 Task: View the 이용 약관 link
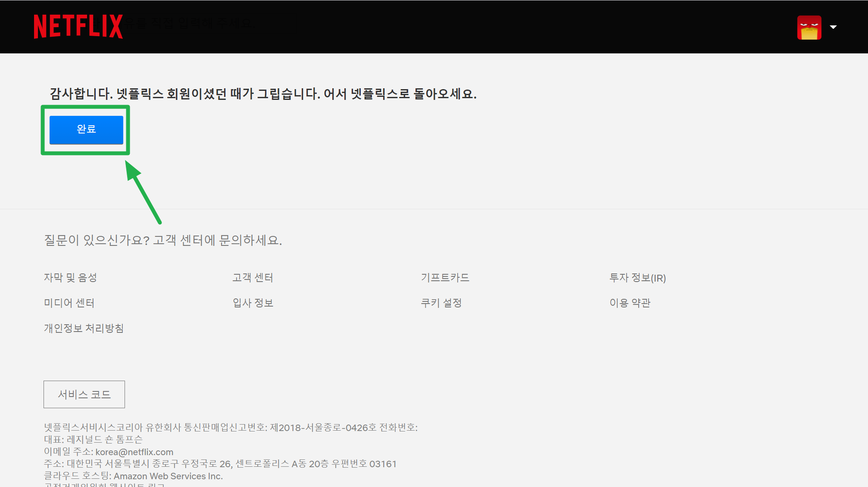point(630,303)
